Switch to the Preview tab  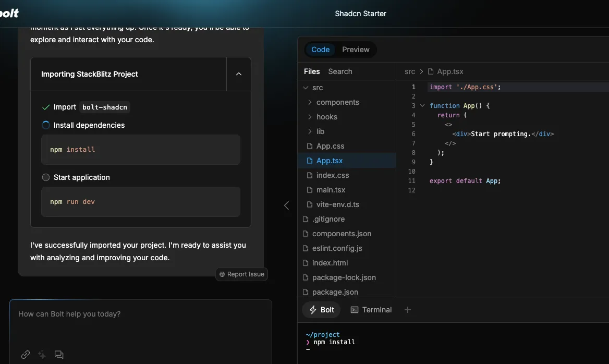tap(356, 50)
